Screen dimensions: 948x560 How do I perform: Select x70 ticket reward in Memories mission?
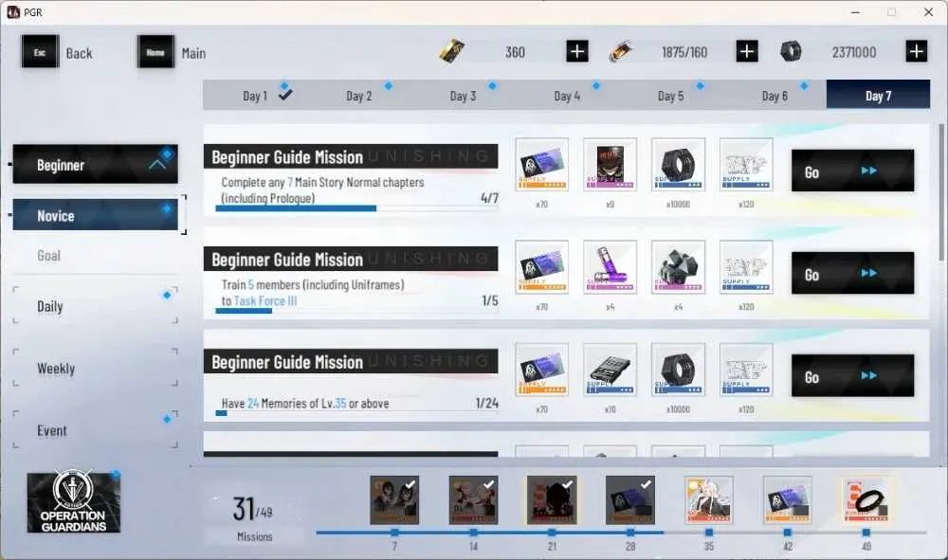541,370
